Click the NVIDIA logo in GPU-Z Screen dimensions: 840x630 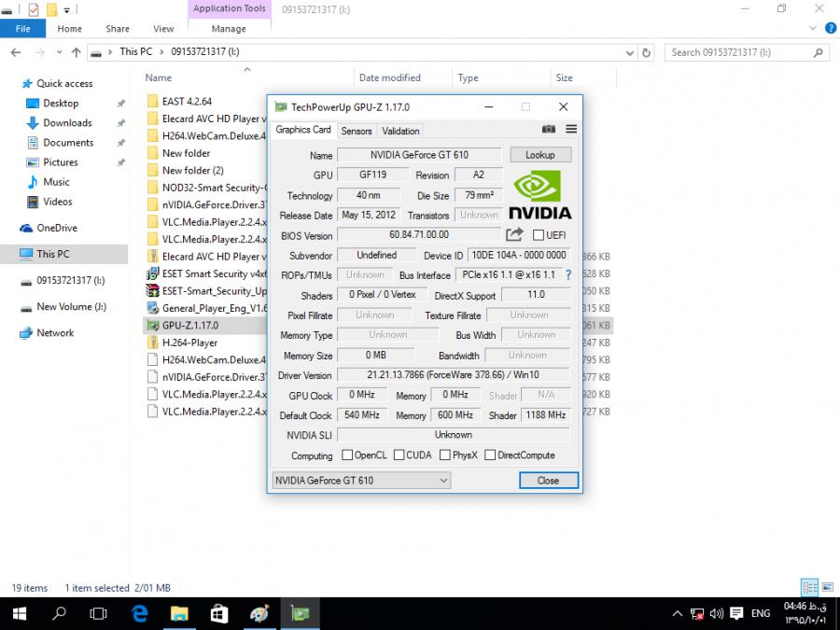click(x=539, y=195)
